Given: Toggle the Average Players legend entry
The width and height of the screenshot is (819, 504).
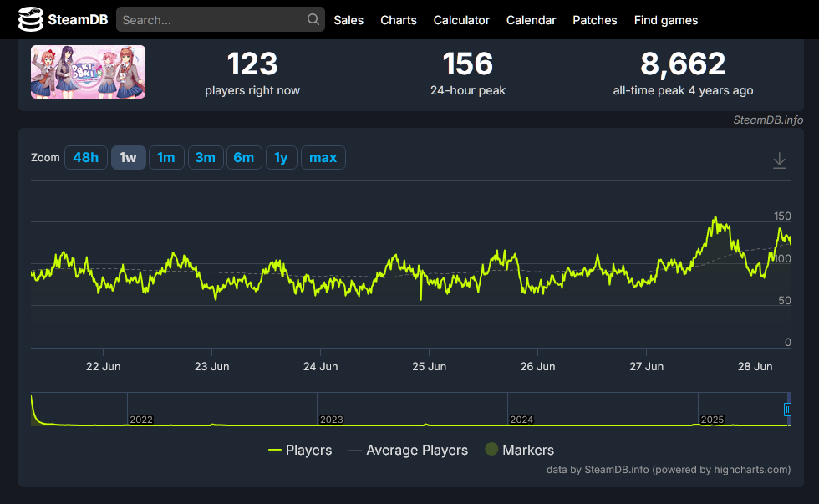Looking at the screenshot, I should [409, 450].
